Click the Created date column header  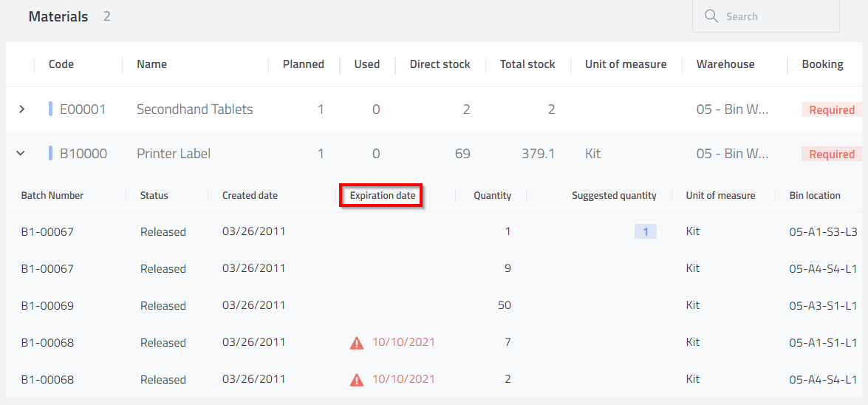tap(250, 195)
